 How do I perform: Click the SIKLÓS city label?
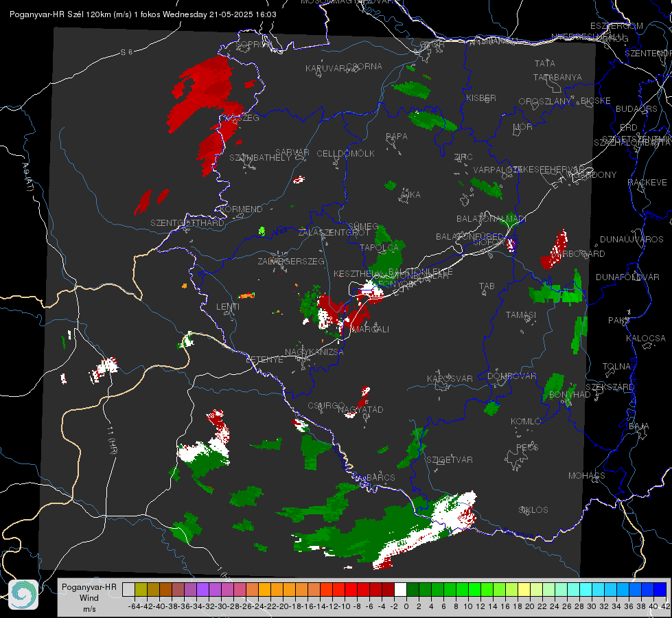click(x=533, y=510)
